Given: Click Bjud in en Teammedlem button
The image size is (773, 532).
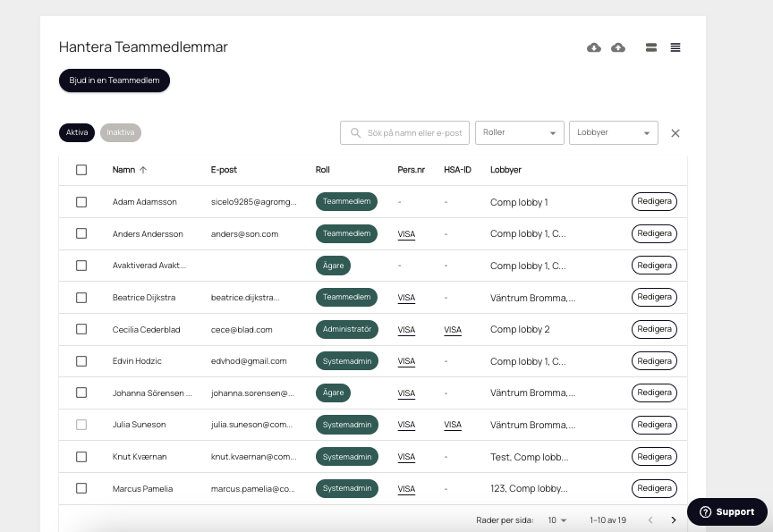Looking at the screenshot, I should [x=115, y=80].
